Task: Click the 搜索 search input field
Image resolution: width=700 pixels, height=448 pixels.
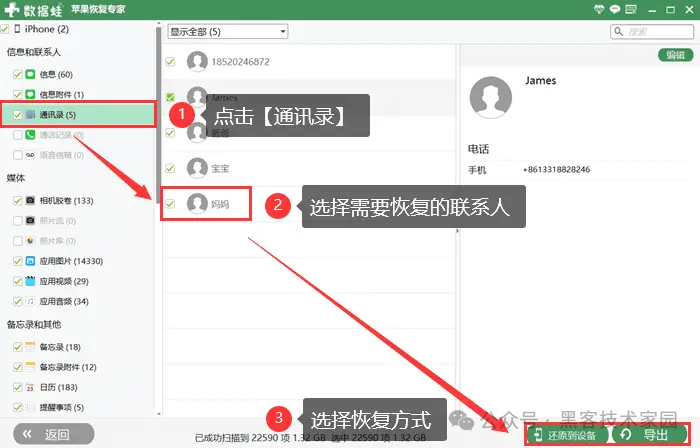Action: pyautogui.click(x=652, y=32)
